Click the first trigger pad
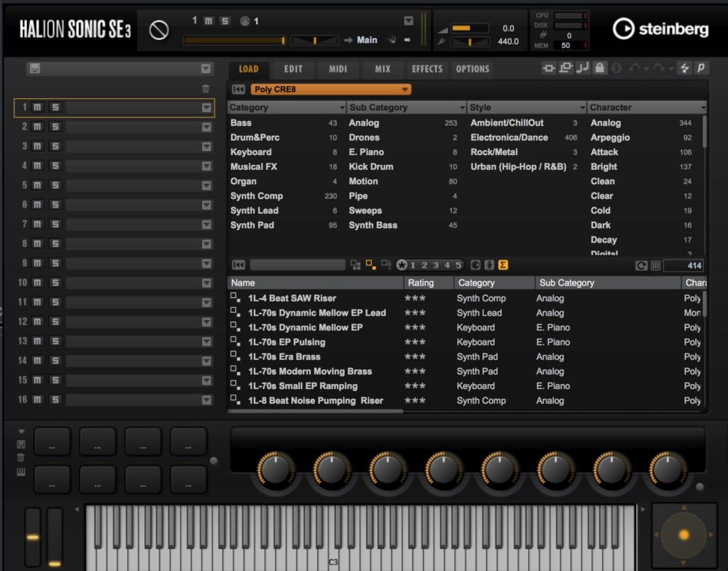Viewport: 728px width, 571px height. coord(52,441)
